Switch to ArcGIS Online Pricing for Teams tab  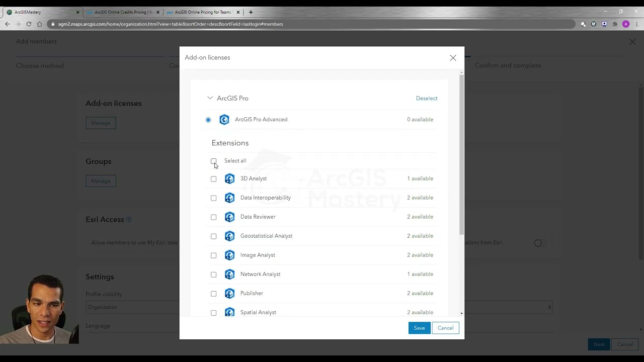point(203,12)
